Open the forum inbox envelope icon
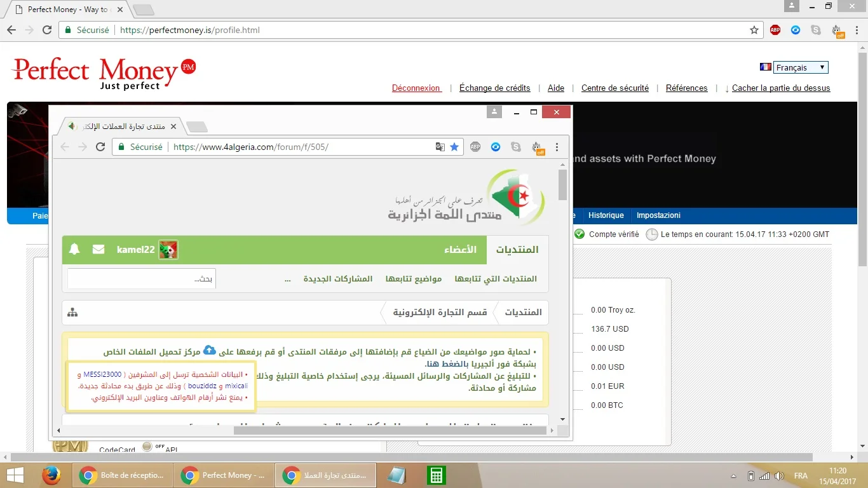Screen dimensions: 868x488 [x=98, y=249]
